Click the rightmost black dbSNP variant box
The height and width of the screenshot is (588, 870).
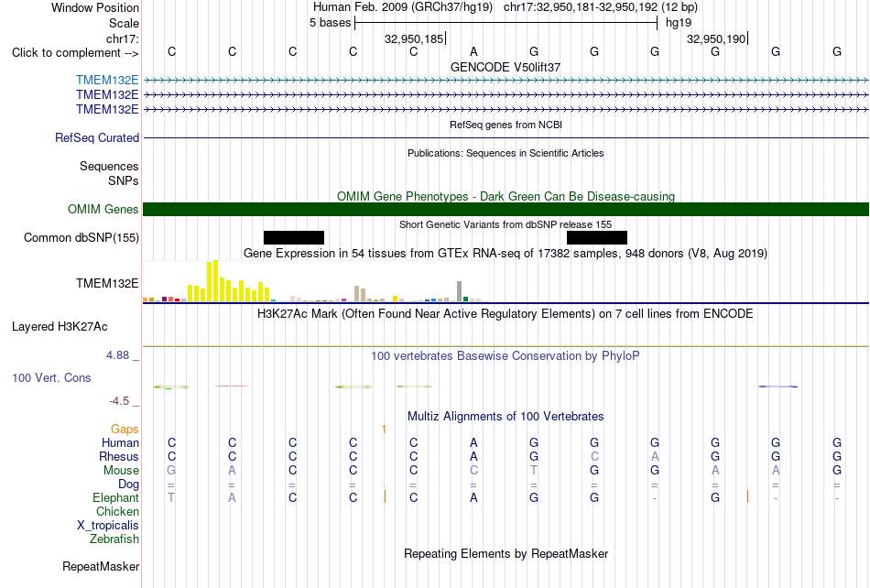tap(597, 237)
